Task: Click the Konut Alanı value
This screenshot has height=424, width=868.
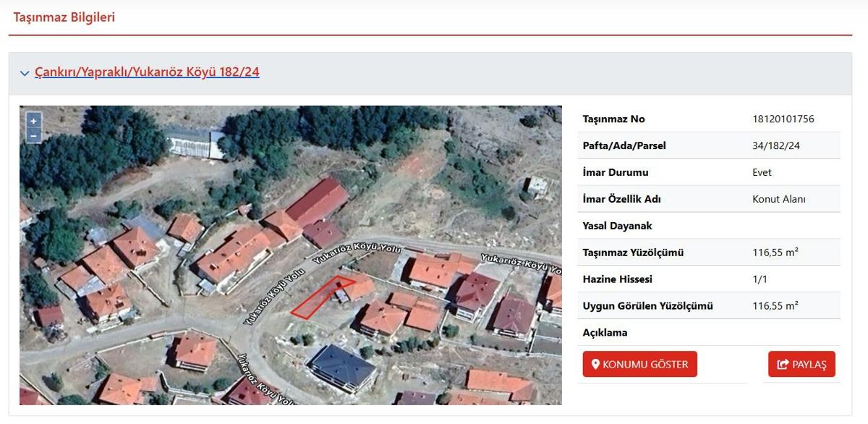Action: (778, 200)
